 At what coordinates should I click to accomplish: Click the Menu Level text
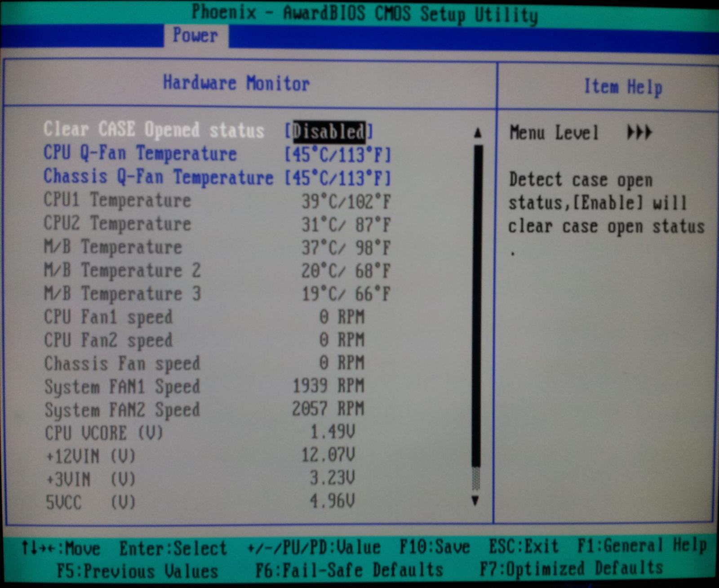pos(554,133)
